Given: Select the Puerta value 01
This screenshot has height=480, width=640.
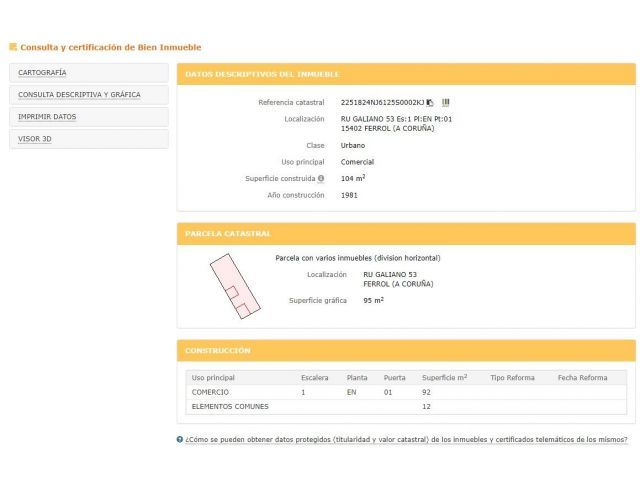Looking at the screenshot, I should point(388,392).
